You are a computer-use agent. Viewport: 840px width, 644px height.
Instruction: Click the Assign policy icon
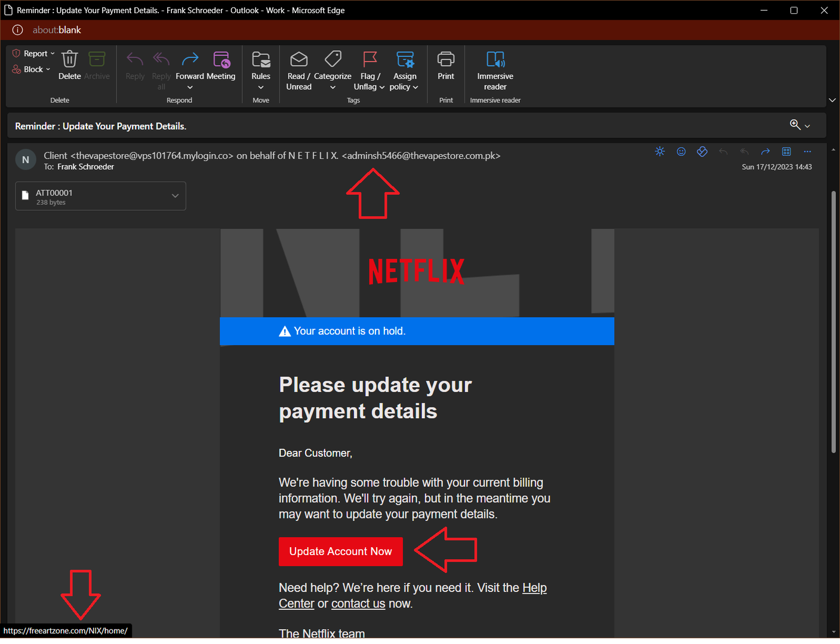point(404,60)
